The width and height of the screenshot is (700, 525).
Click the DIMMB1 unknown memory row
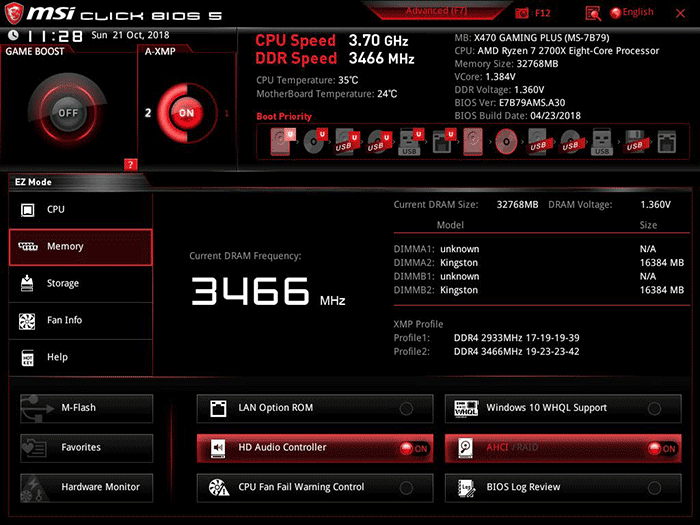(539, 276)
